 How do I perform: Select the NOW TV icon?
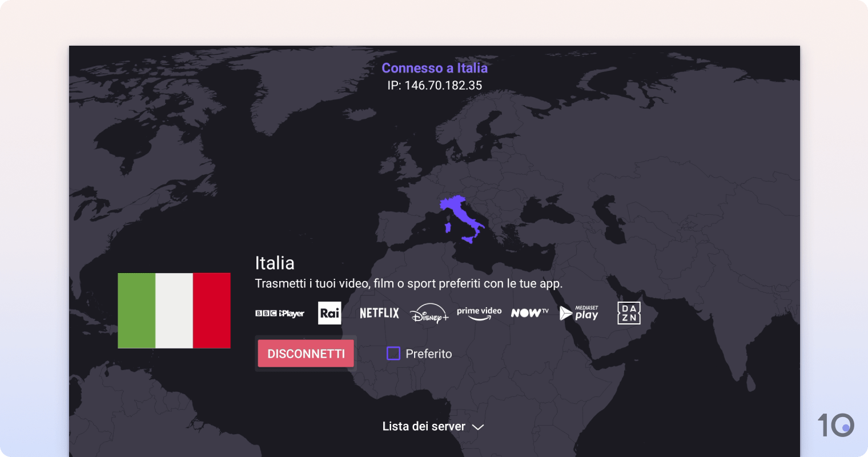click(529, 312)
